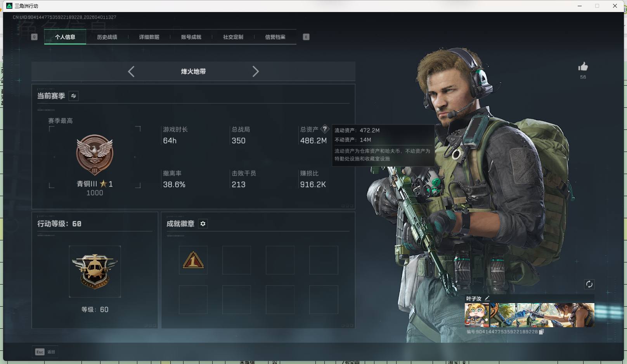Click the 击败干员 value 213

[x=238, y=185]
